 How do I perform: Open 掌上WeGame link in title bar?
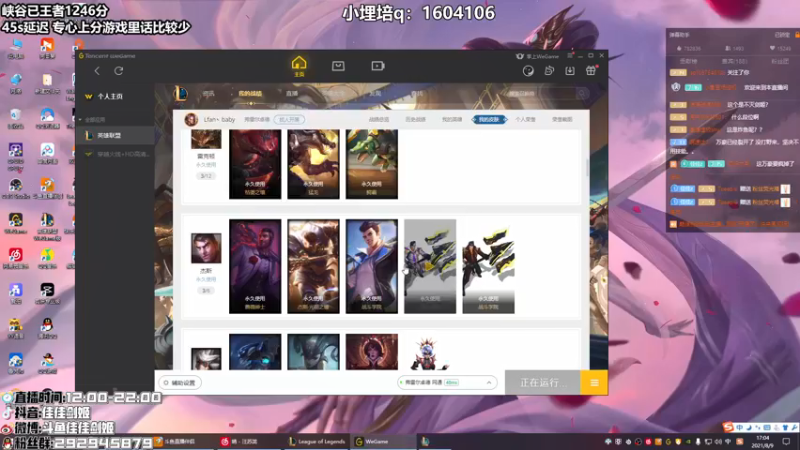[x=537, y=56]
